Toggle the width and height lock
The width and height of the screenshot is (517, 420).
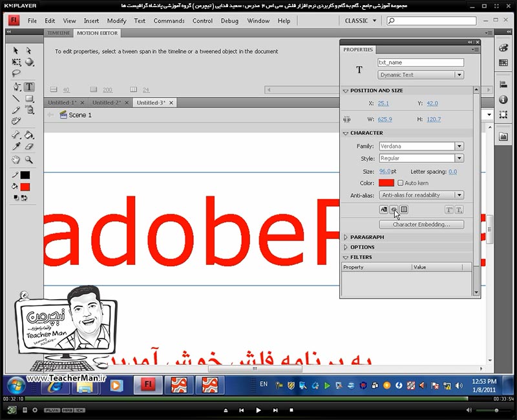[x=347, y=120]
